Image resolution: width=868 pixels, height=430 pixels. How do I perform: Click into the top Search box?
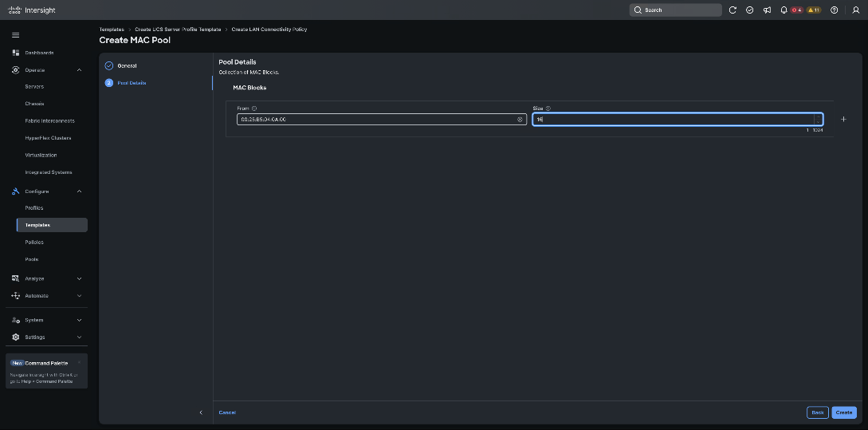pos(675,10)
